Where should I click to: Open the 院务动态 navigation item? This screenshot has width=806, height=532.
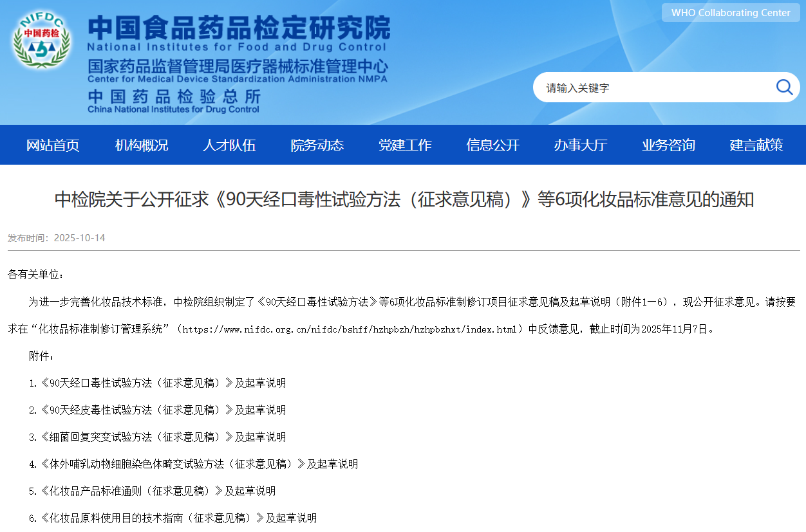(x=317, y=145)
